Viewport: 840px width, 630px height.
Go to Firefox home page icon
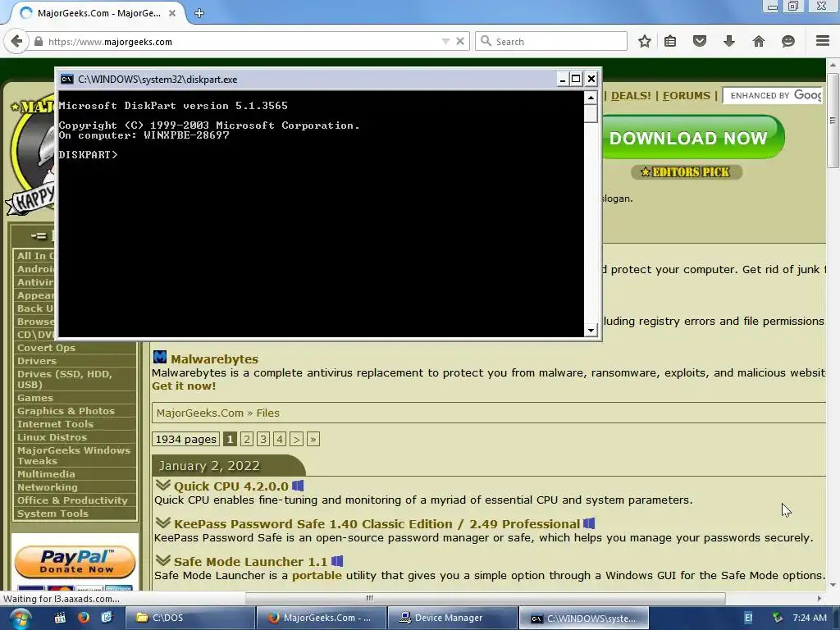click(759, 41)
